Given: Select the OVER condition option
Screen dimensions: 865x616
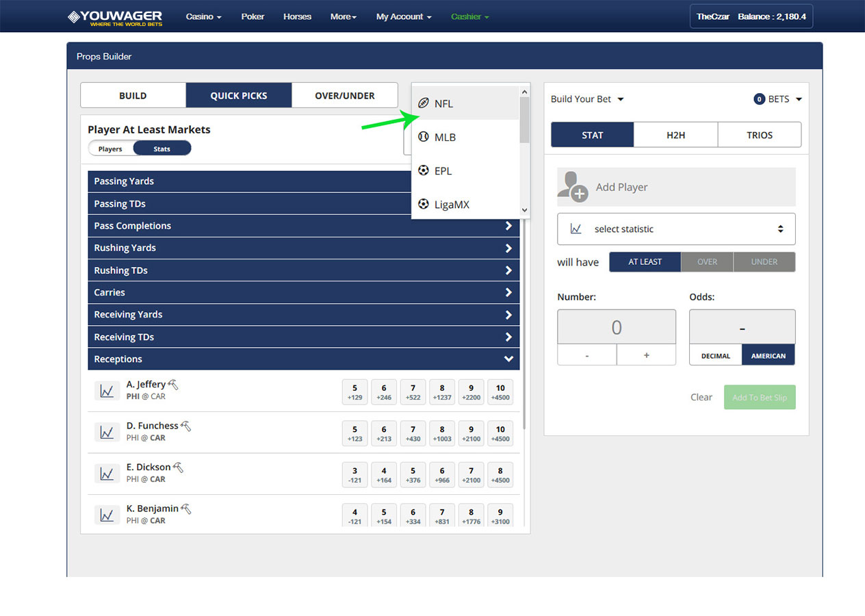Looking at the screenshot, I should pos(707,262).
